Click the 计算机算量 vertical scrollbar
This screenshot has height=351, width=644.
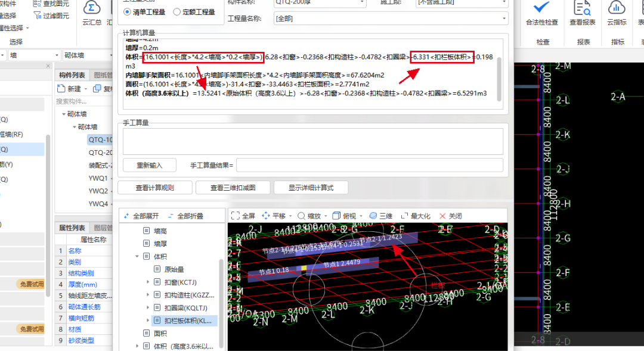coord(499,78)
